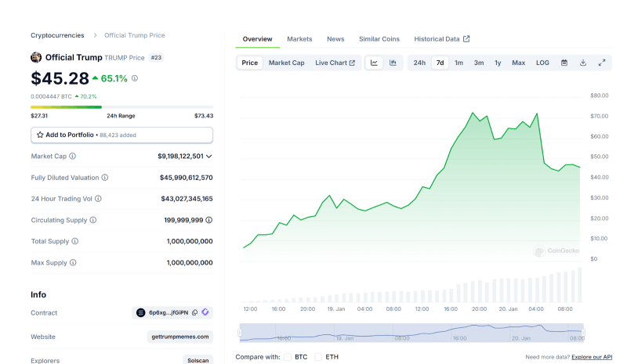Click info icon next to Fully Diluted Valuation
Viewport: 627px width, 364px height.
pyautogui.click(x=105, y=178)
